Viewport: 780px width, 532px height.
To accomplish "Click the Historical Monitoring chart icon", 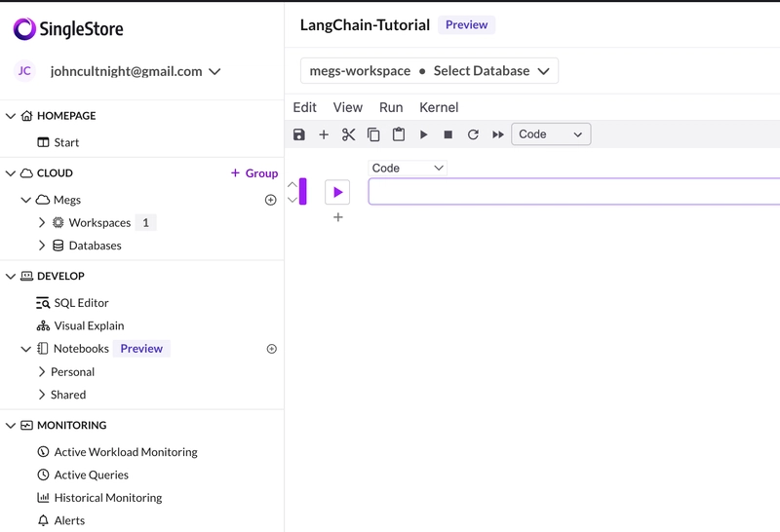I will click(43, 497).
